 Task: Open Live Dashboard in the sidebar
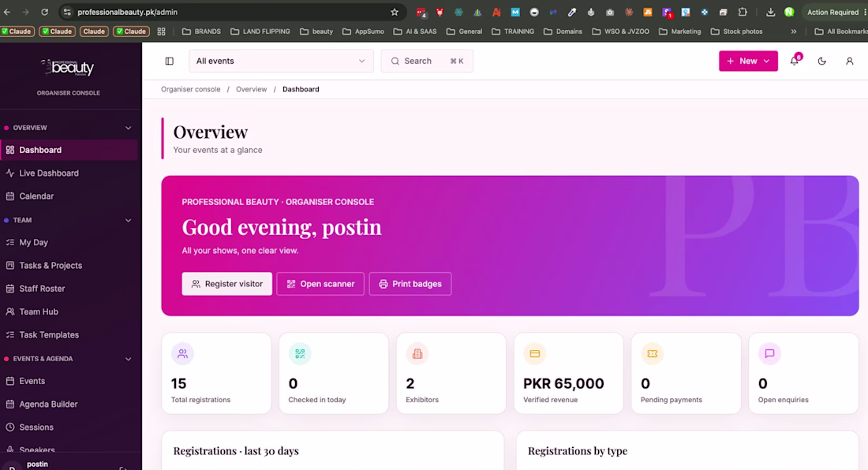pyautogui.click(x=69, y=173)
